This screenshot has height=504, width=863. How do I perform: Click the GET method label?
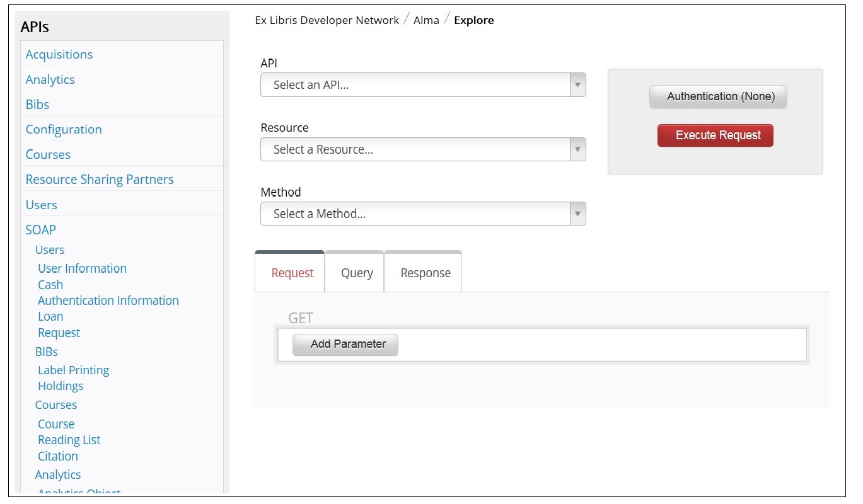coord(301,318)
